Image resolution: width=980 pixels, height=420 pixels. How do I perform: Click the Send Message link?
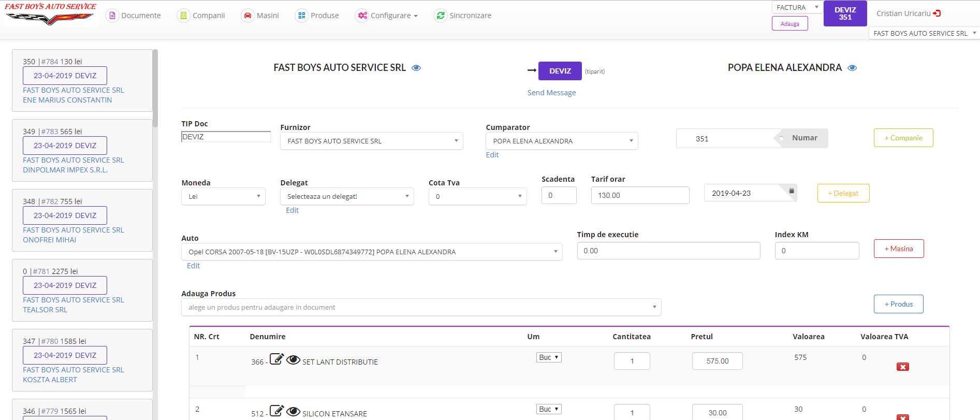(551, 93)
